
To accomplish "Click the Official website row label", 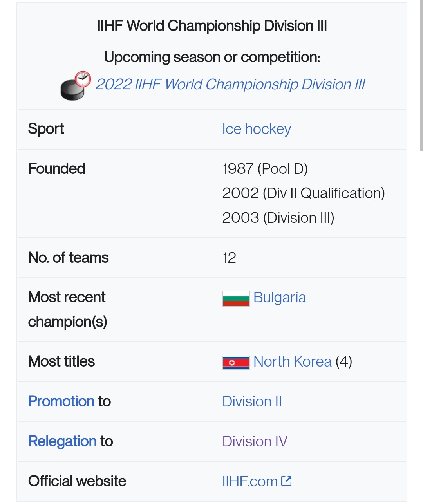I will point(77,481).
